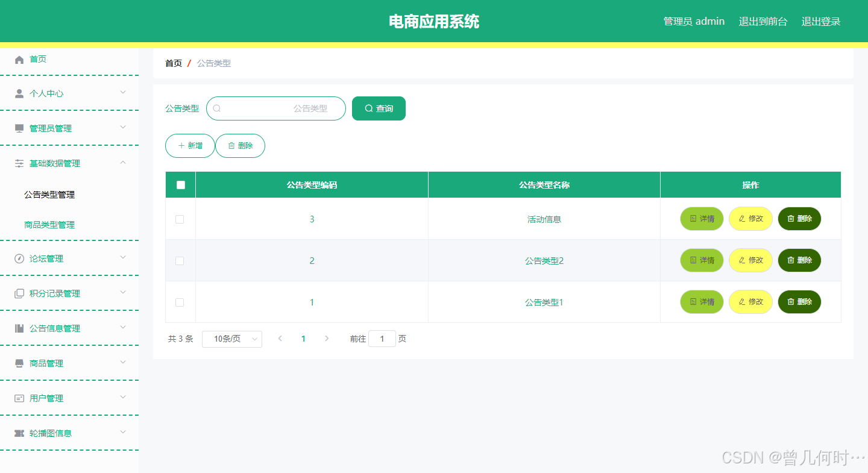Open 商品类型管理 in the sidebar

pos(49,224)
